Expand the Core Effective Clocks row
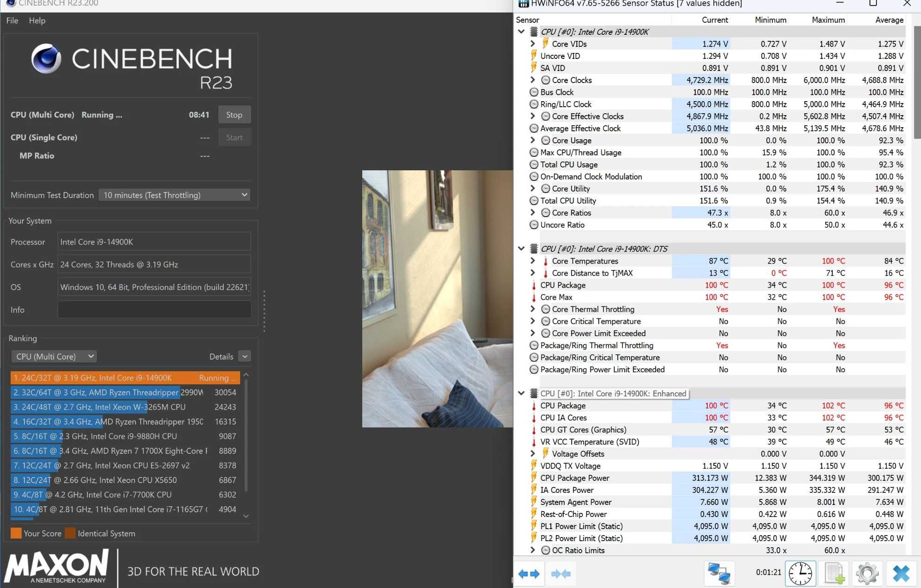Image resolution: width=921 pixels, height=588 pixels. (x=533, y=116)
